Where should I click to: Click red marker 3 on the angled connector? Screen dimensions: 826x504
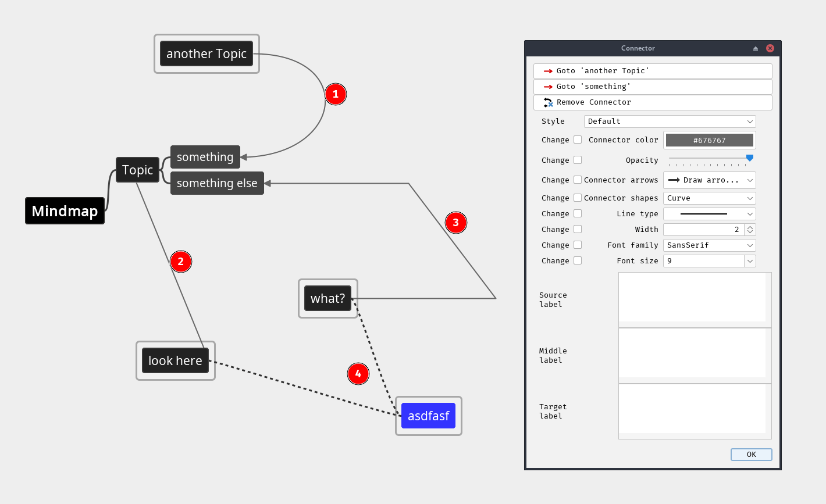(x=456, y=223)
